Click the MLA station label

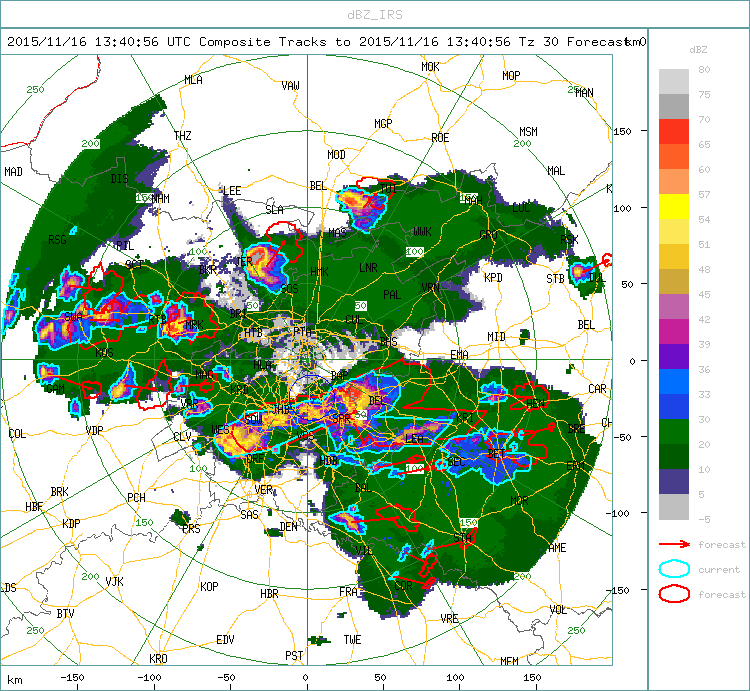[x=193, y=80]
